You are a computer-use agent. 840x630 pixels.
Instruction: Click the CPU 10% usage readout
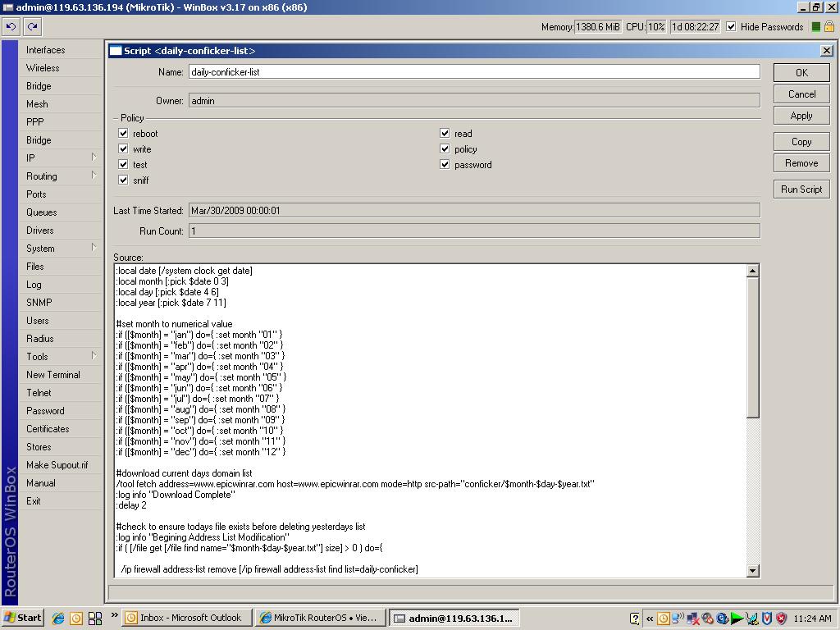pos(656,27)
